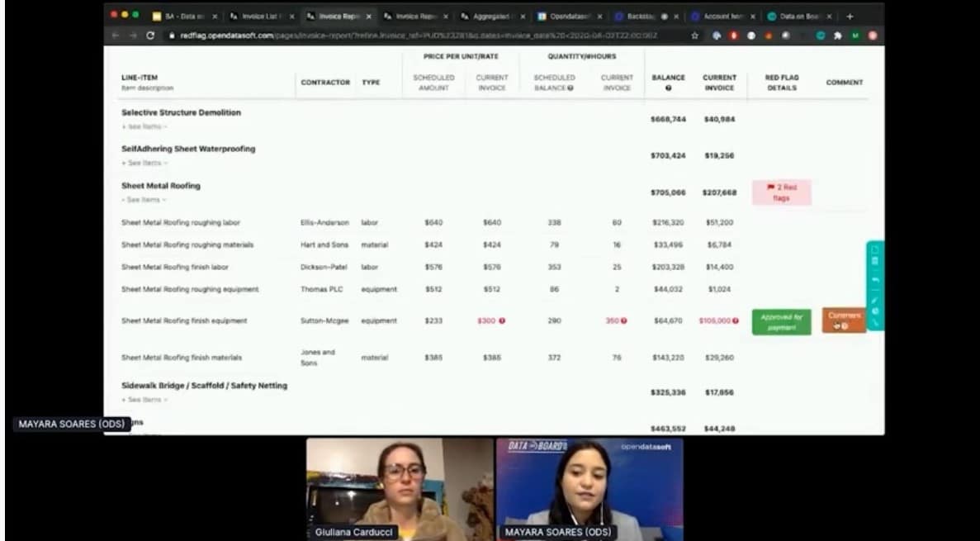This screenshot has height=541, width=980.
Task: Expand See items under SelfAdhering Sheet Waterproofing
Action: tap(144, 163)
